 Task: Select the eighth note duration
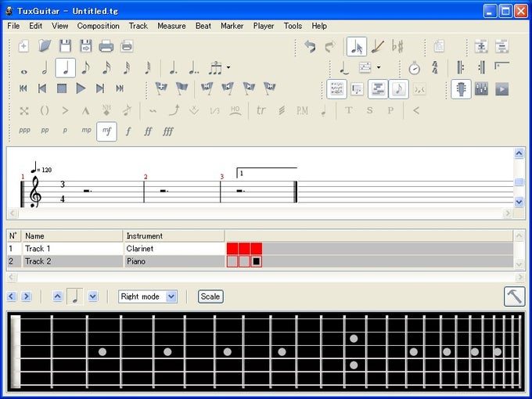coord(86,68)
